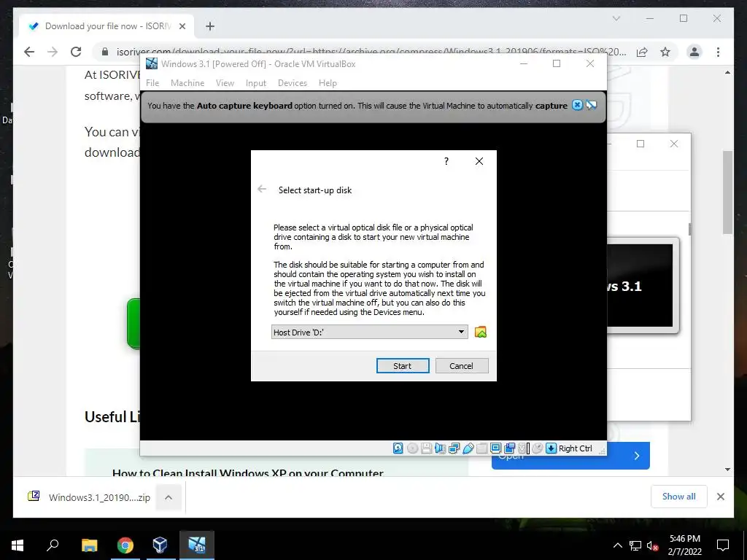Click the display monitor icon in VirtualBox status bar
This screenshot has height=560, width=747.
pos(495,448)
